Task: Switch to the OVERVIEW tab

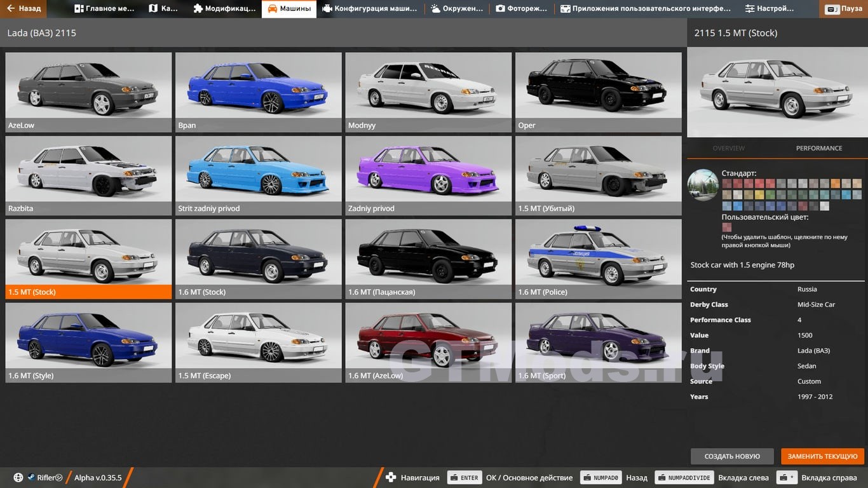Action: [728, 148]
